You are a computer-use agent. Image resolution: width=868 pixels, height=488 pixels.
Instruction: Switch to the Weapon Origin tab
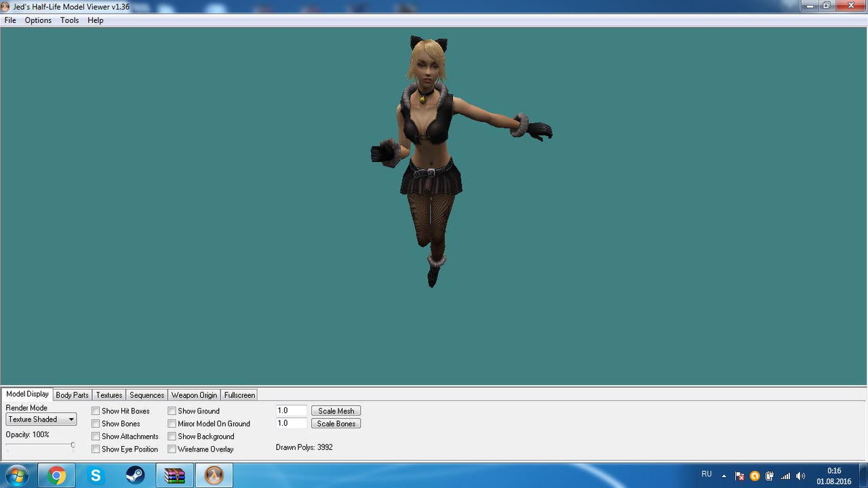[194, 395]
